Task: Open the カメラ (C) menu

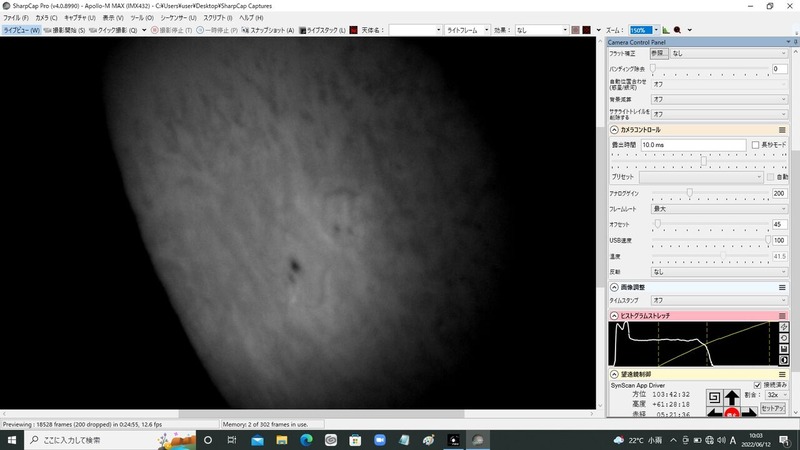Action: pyautogui.click(x=46, y=18)
